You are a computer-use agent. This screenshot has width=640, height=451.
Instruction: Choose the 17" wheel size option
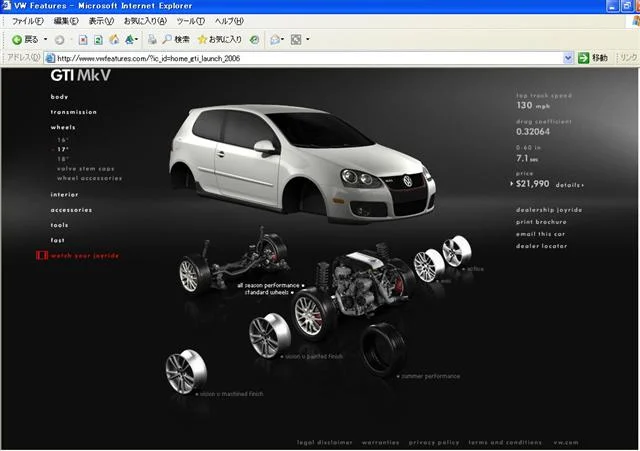coord(63,149)
